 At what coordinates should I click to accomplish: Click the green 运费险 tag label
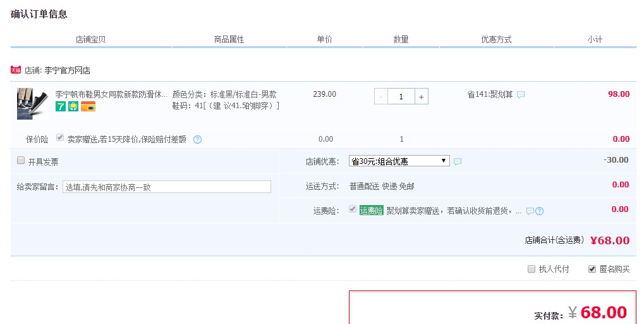(371, 211)
